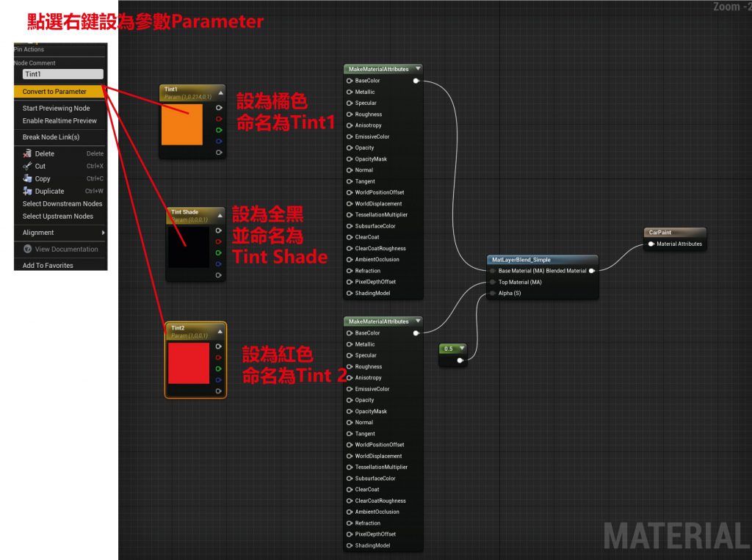Click the Cut scissors icon
This screenshot has height=560, width=752.
click(x=27, y=167)
